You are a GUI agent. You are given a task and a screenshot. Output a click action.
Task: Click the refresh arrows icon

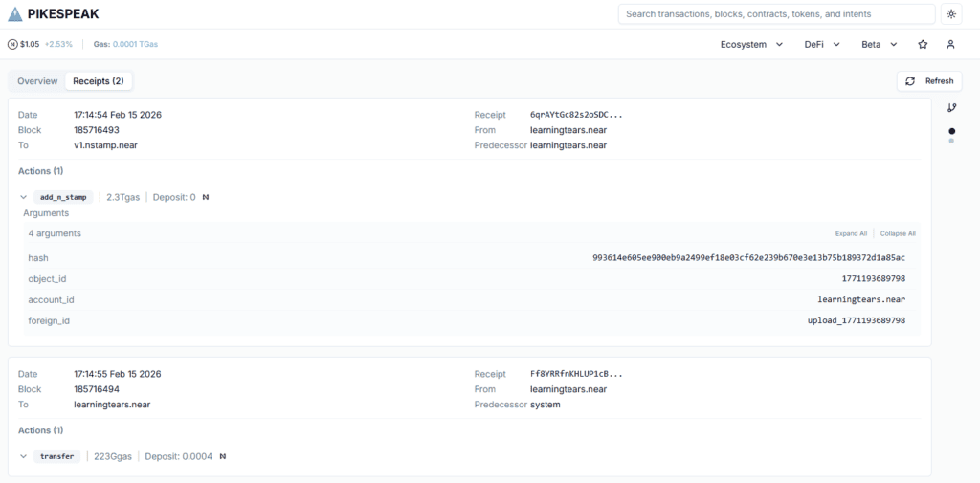pyautogui.click(x=910, y=81)
